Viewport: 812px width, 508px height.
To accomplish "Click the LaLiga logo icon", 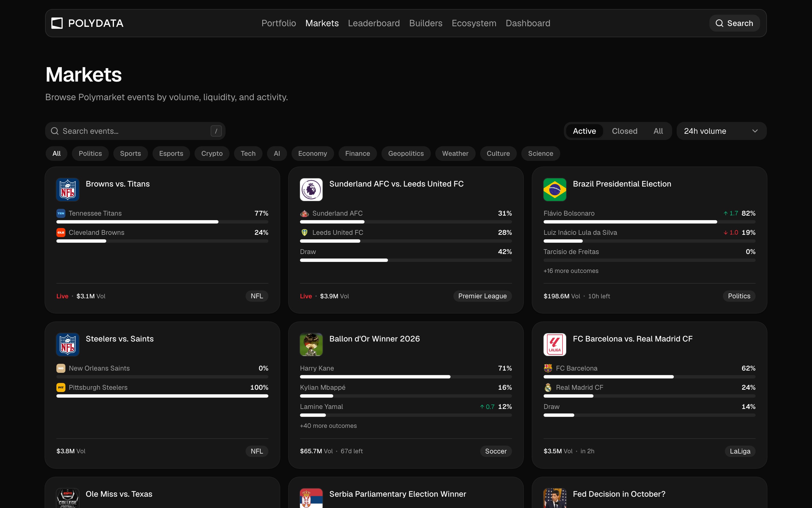I will pyautogui.click(x=555, y=344).
